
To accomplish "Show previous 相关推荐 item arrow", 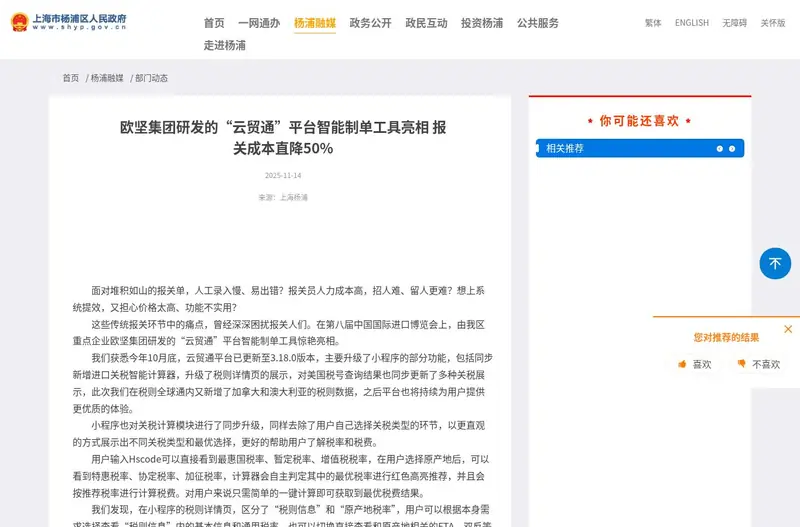I will [720, 148].
